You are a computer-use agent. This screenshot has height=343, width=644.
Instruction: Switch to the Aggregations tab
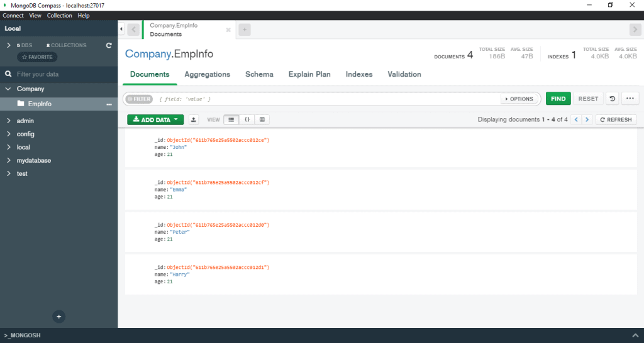(207, 74)
